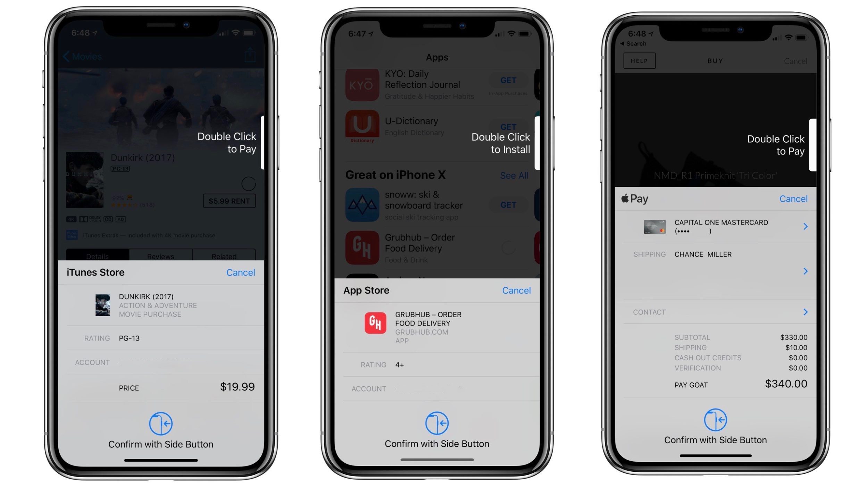
Task: Toggle the signal strength indicator
Action: (221, 35)
